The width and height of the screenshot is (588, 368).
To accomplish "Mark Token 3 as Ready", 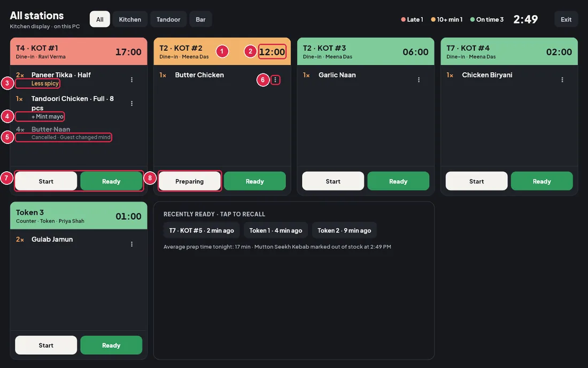I will pos(111,345).
